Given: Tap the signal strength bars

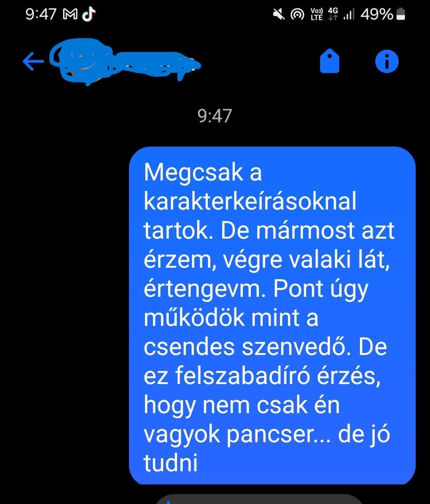Looking at the screenshot, I should point(349,15).
